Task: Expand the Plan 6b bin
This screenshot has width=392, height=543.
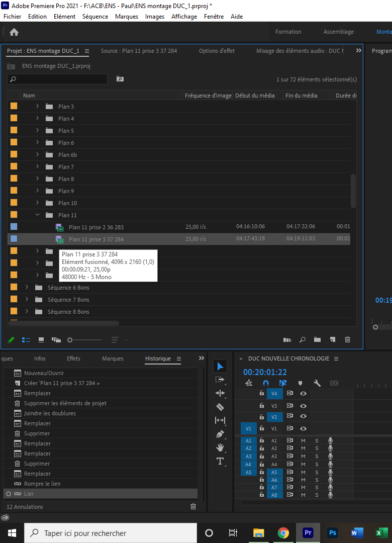Action: [37, 154]
